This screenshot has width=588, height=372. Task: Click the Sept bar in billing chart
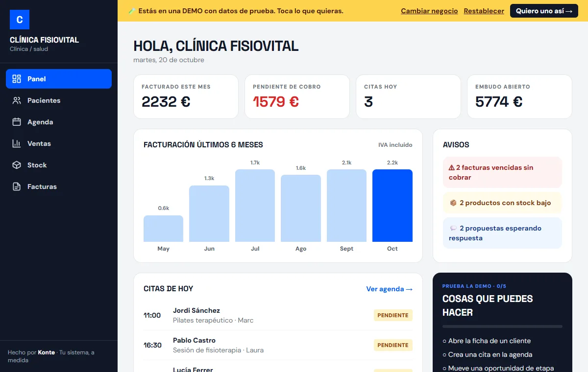(346, 206)
